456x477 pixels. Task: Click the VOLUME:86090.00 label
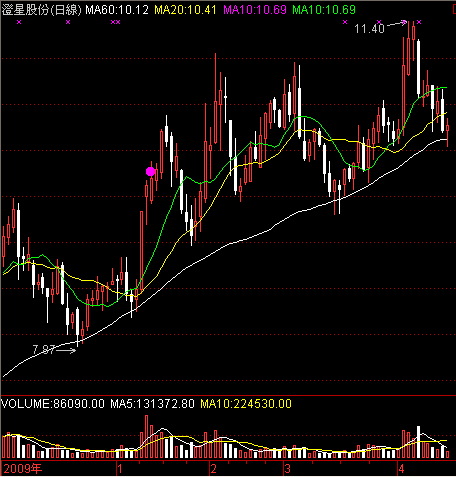[x=53, y=404]
